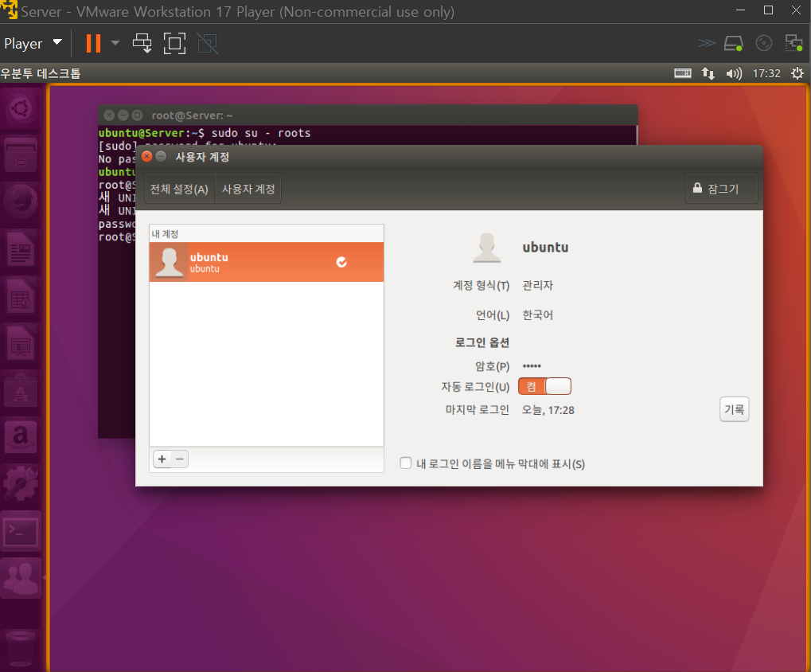Send Ctrl+Alt+Del to the virtual machine
The width and height of the screenshot is (811, 672).
pos(142,44)
